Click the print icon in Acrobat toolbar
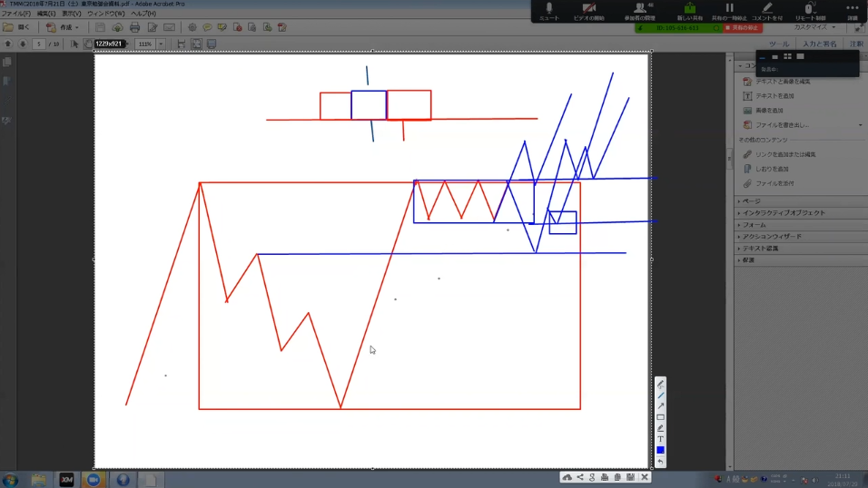Image resolution: width=868 pixels, height=488 pixels. 134,28
